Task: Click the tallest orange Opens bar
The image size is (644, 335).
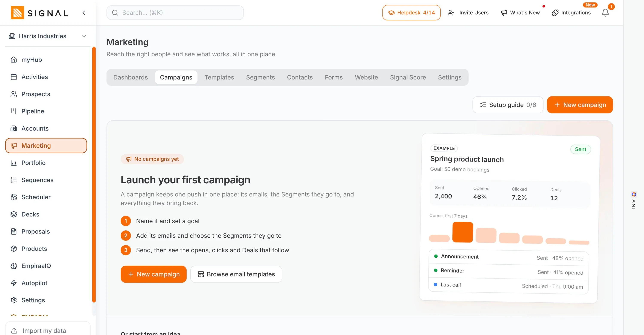Action: [463, 232]
